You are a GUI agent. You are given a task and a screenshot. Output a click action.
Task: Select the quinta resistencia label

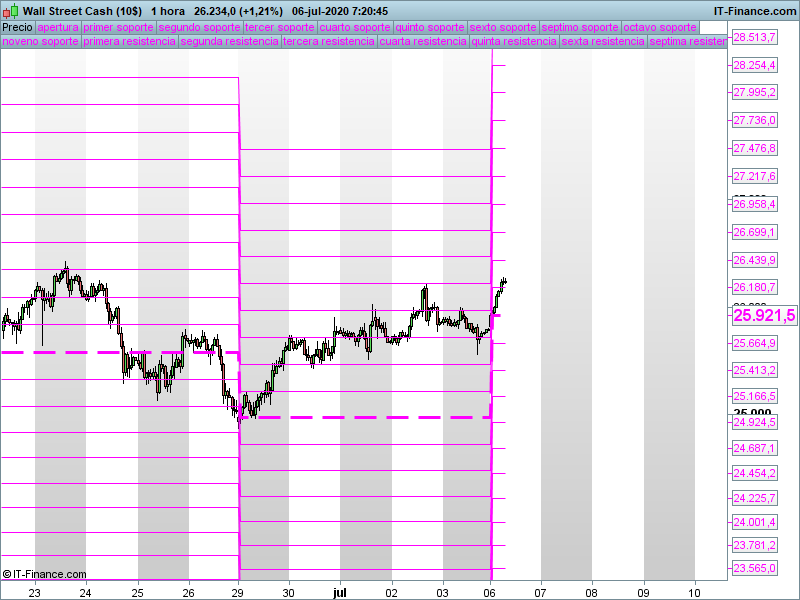[514, 41]
